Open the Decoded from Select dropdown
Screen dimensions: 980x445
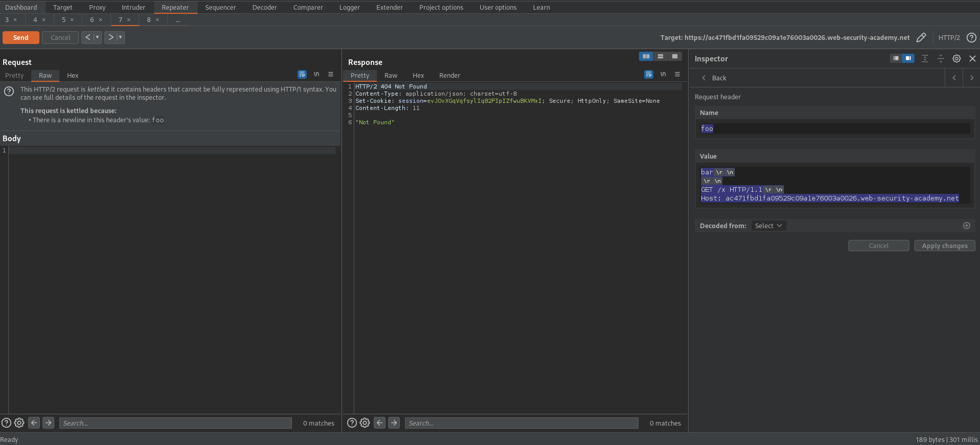pyautogui.click(x=769, y=226)
